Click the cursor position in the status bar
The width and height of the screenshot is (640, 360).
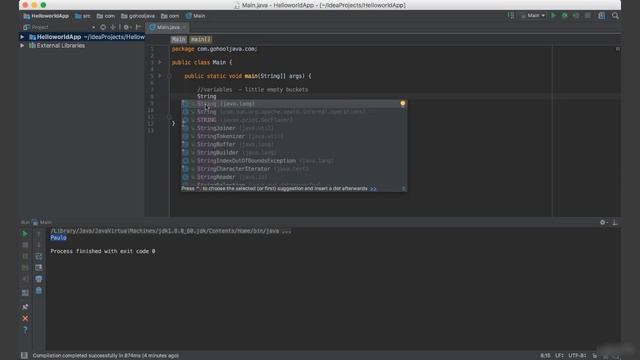(545, 356)
